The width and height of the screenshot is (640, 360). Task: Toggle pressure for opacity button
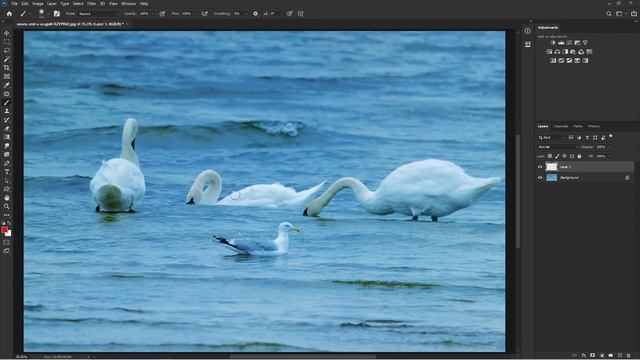click(x=162, y=13)
